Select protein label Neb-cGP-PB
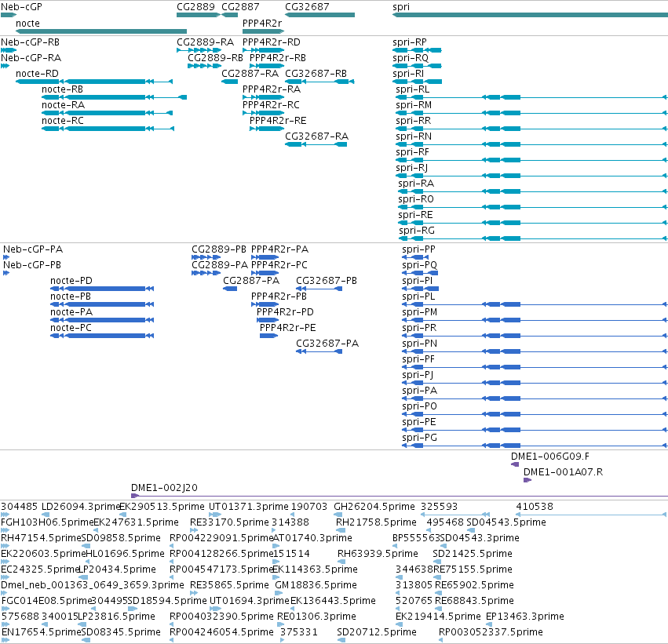Viewport: 668px width, 644px height. pyautogui.click(x=32, y=265)
